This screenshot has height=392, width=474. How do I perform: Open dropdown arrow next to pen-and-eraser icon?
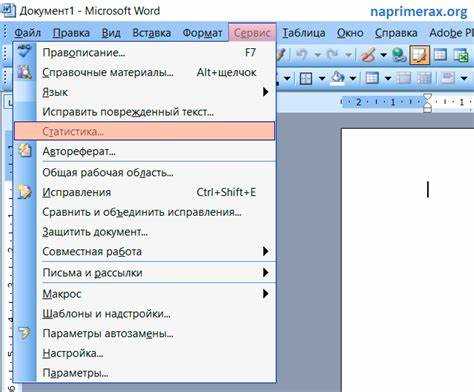(384, 55)
